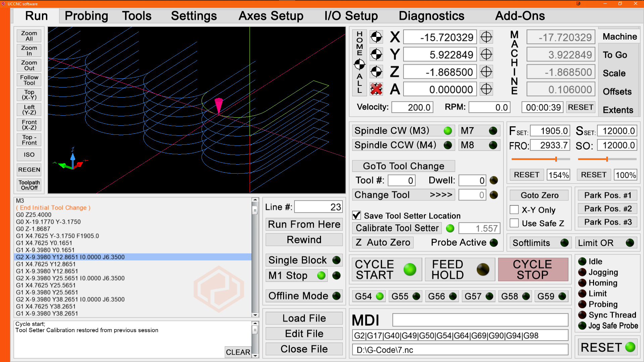Check the Use Safe Z checkbox

coord(514,223)
